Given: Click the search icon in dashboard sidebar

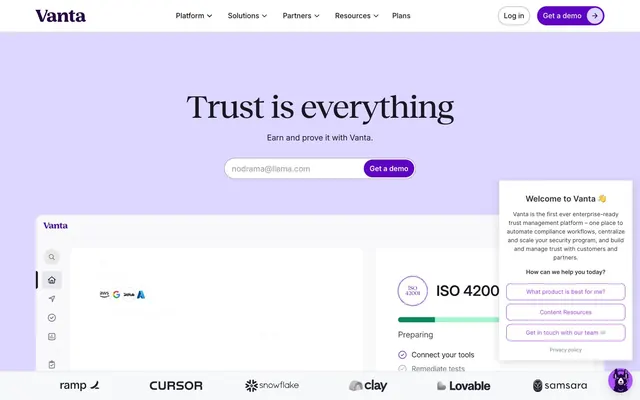Looking at the screenshot, I should [x=51, y=257].
